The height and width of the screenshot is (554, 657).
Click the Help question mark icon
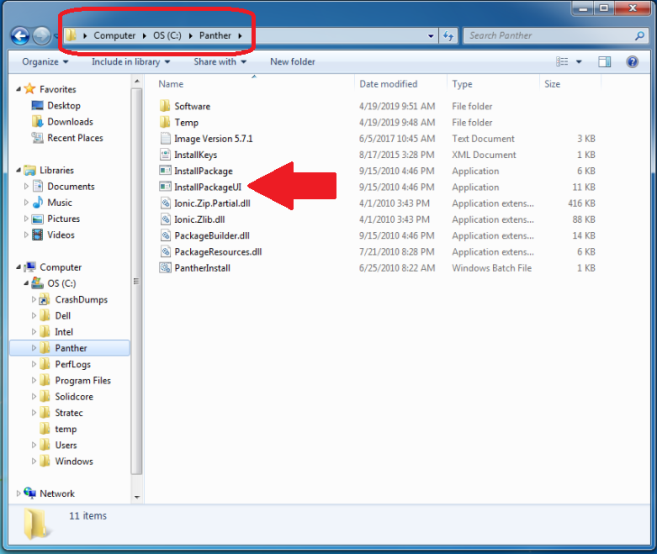coord(632,62)
